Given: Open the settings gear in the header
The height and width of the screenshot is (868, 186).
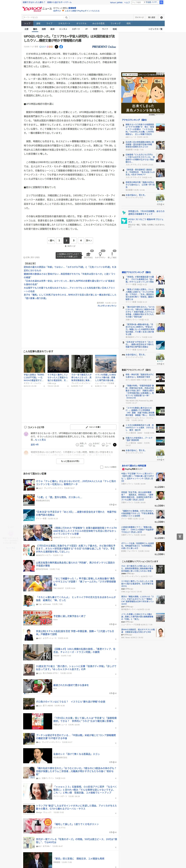Looking at the screenshot, I should (161, 18).
